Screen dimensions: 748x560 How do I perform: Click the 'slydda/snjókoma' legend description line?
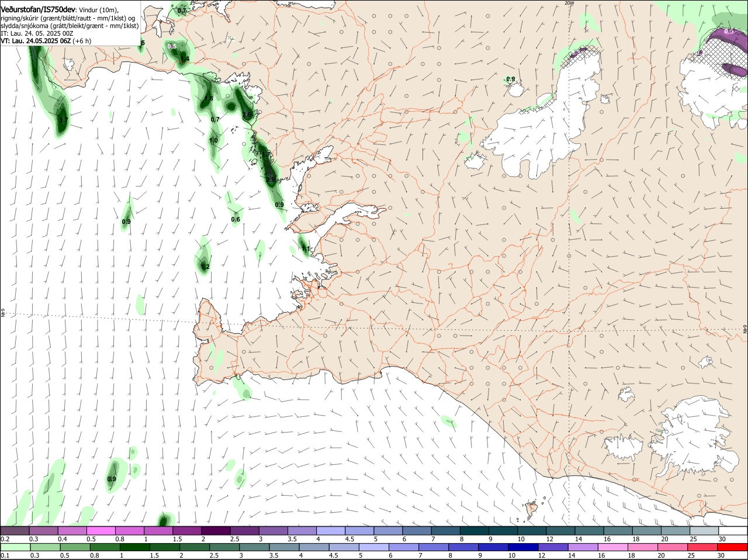point(70,26)
